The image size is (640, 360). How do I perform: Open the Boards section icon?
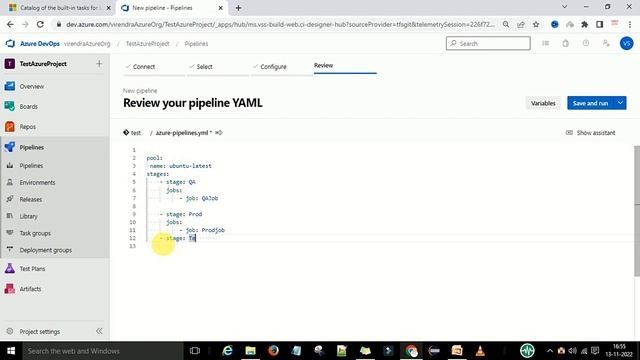(10, 106)
